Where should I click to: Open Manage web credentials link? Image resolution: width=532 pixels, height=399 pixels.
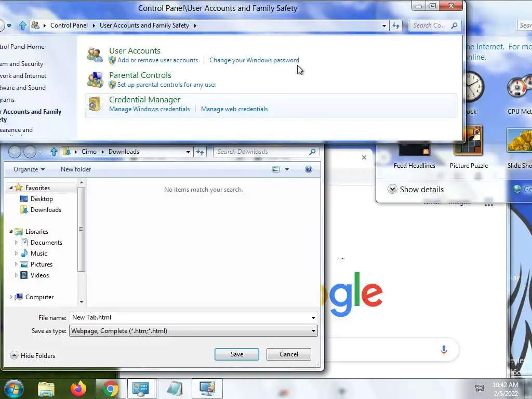[x=234, y=109]
